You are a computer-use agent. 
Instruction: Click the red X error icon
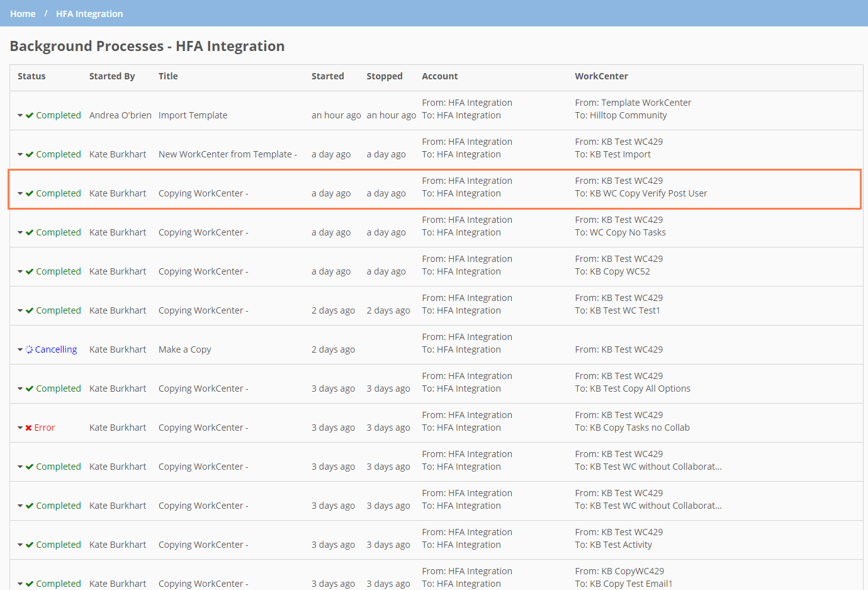point(28,428)
